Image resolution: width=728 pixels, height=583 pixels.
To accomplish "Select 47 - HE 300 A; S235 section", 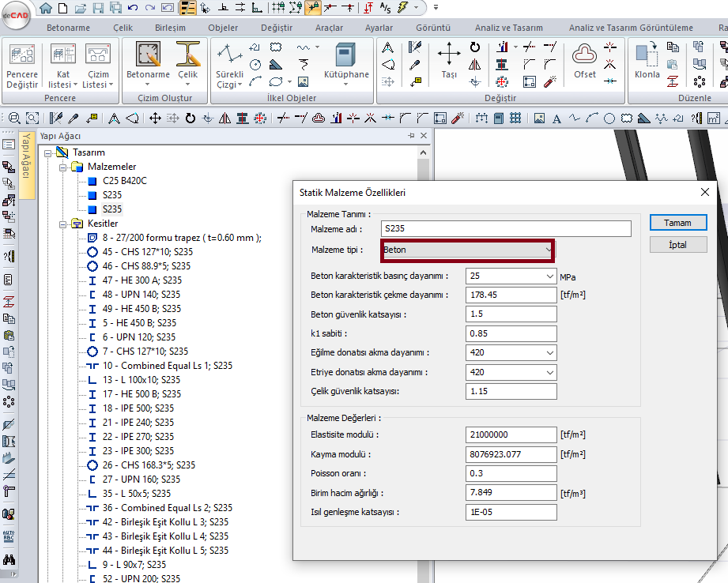I will point(142,280).
